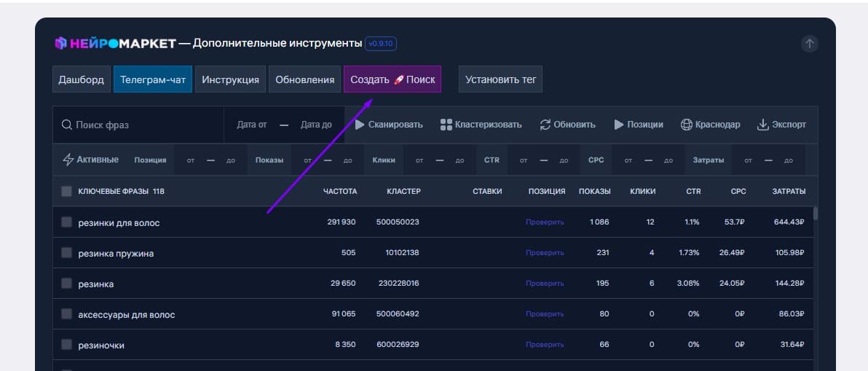Click the КЛИКИ column header
The image size is (868, 371).
pos(643,192)
